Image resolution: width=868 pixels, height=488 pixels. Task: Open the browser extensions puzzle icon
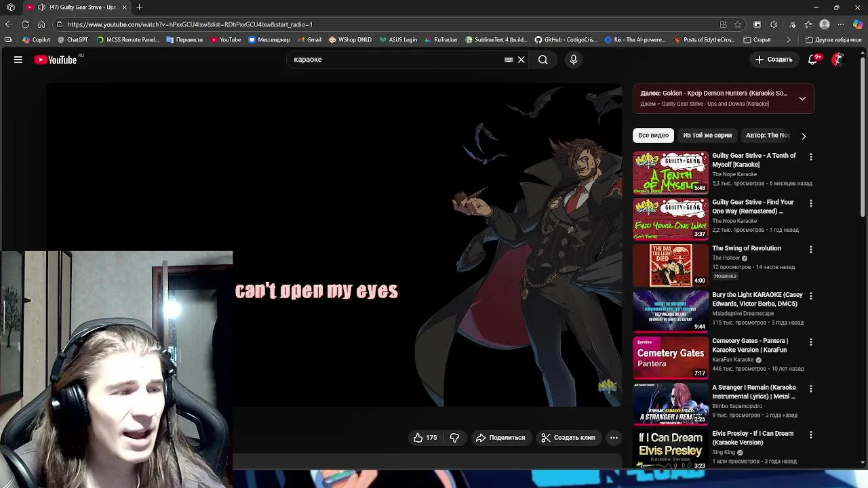point(774,24)
